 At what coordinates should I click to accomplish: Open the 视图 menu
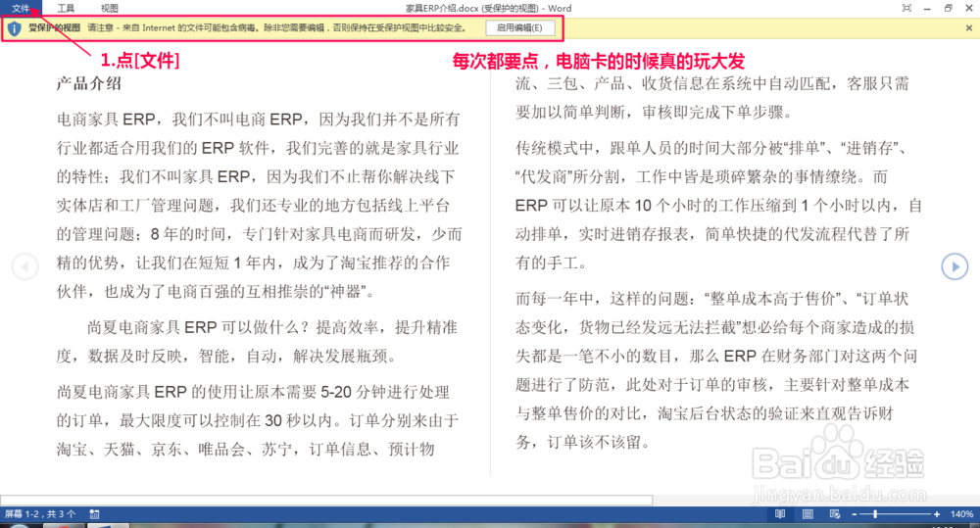click(110, 8)
